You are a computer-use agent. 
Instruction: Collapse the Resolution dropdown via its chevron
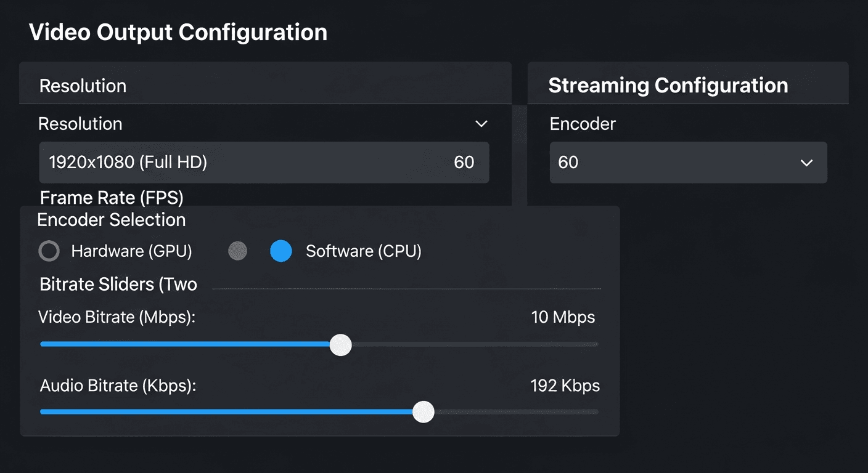point(481,124)
